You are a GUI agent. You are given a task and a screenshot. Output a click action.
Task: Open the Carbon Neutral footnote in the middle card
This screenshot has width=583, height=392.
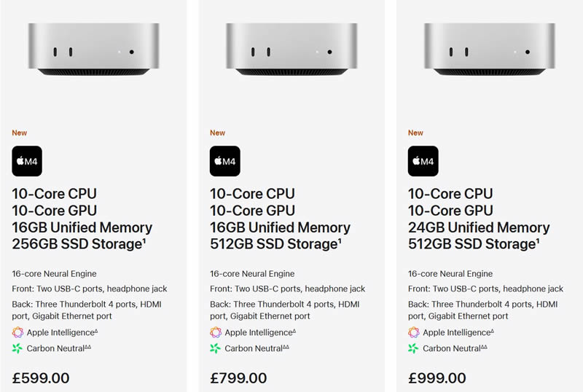[286, 346]
